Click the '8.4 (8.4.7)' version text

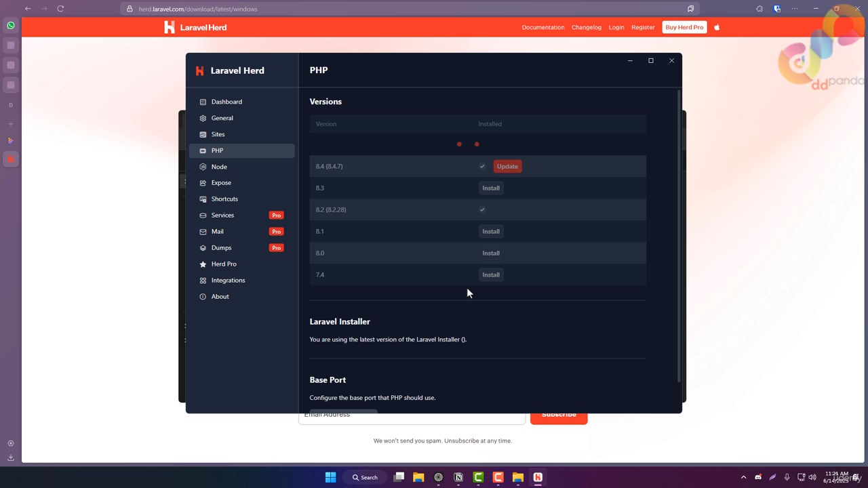click(x=329, y=167)
